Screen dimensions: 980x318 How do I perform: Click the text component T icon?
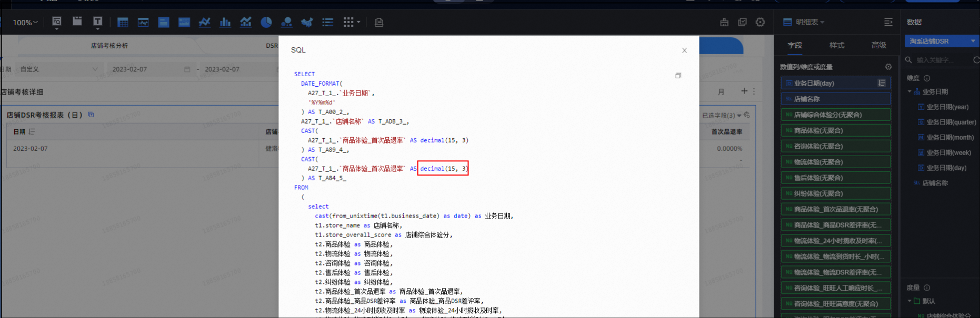click(x=97, y=22)
